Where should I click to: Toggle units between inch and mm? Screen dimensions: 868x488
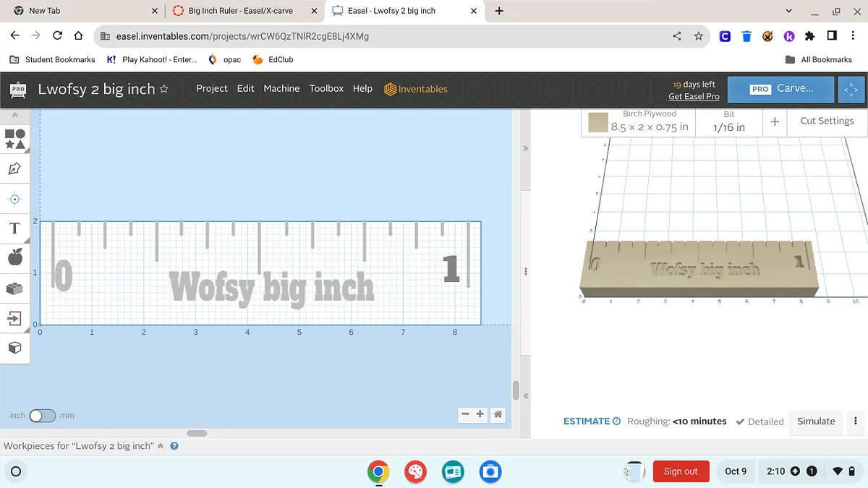click(42, 416)
